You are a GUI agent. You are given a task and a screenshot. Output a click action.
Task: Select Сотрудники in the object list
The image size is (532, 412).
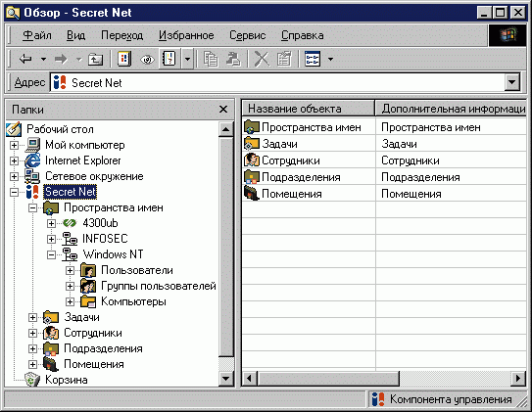coord(290,160)
